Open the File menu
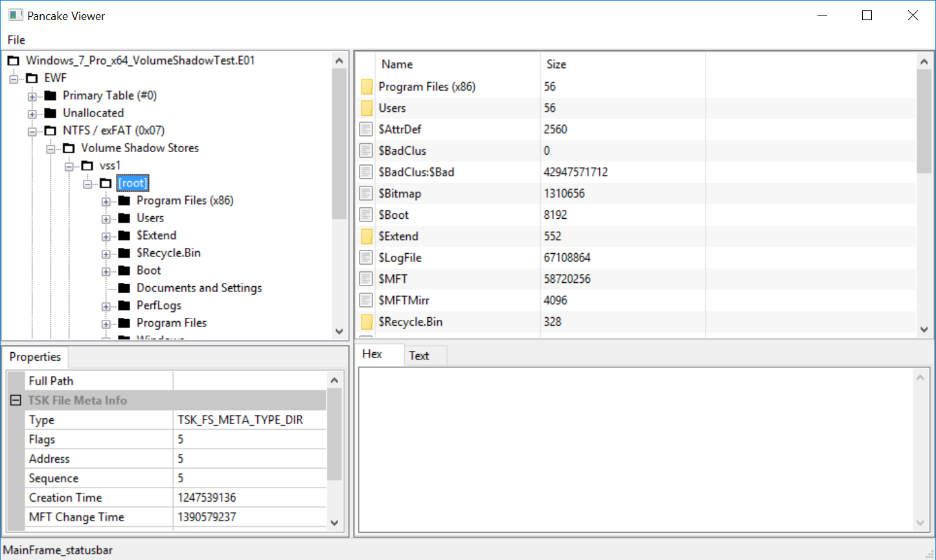The height and width of the screenshot is (560, 936). tap(16, 40)
